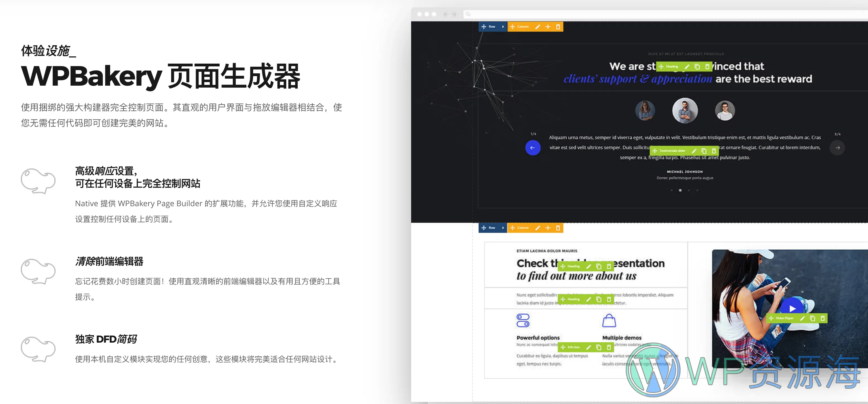
Task: Select the active testimonial pagination dot
Action: pyautogui.click(x=680, y=191)
